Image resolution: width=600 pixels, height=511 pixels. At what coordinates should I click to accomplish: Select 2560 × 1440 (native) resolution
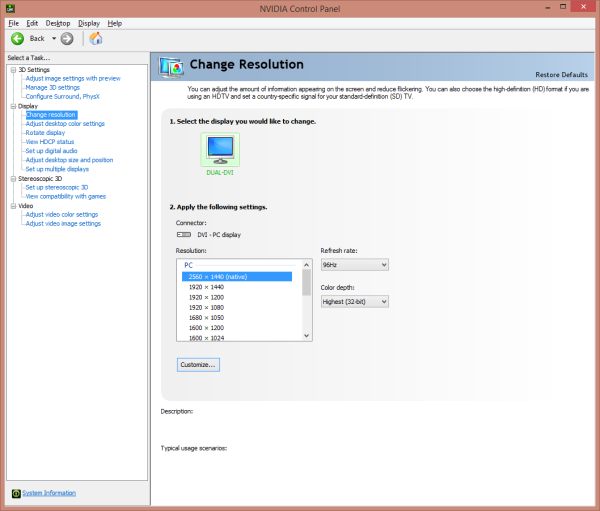237,277
